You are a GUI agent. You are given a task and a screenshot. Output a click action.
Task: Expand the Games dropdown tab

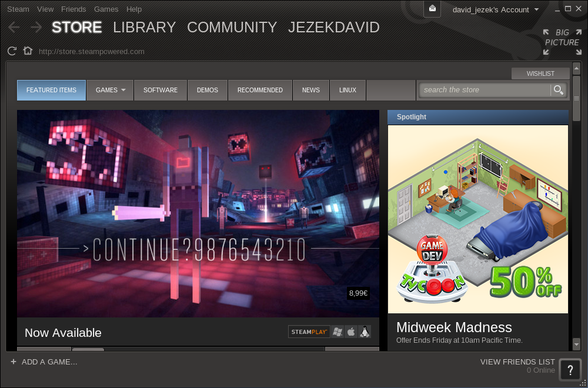pos(110,90)
